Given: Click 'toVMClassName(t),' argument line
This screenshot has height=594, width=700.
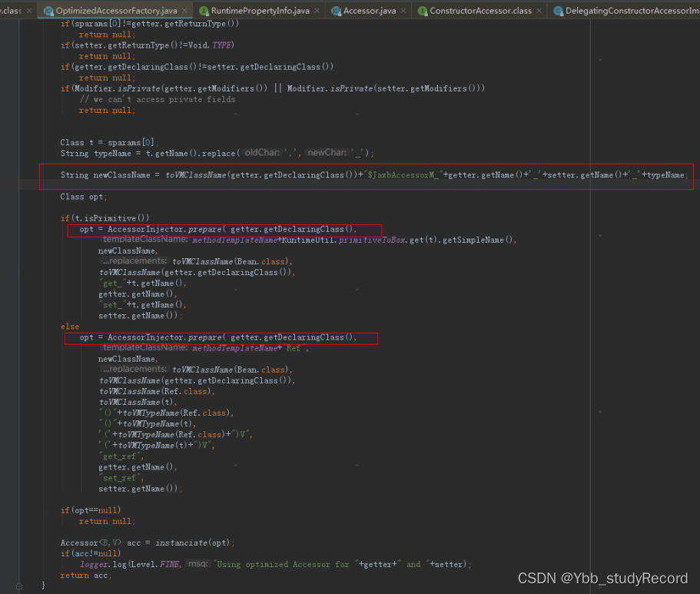Looking at the screenshot, I should tap(138, 402).
